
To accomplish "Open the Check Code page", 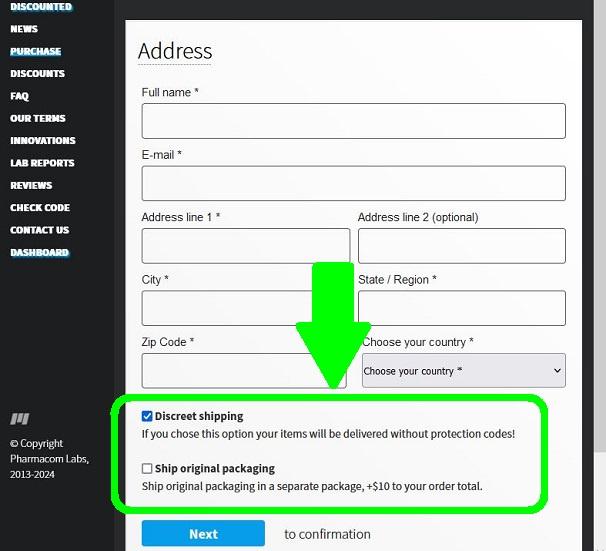I will coord(40,208).
